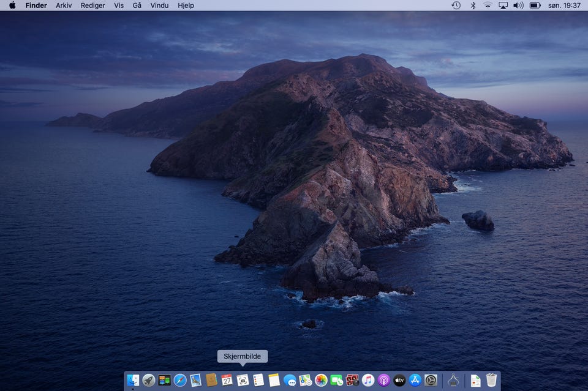Open the Gå menu

[x=137, y=6]
